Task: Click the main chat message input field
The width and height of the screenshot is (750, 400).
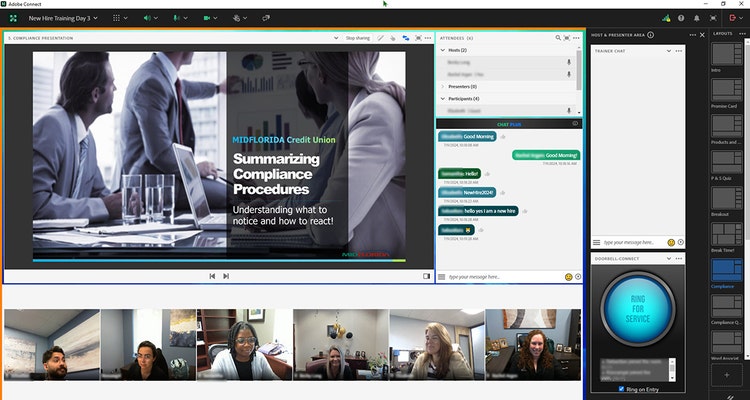Action: (505, 277)
